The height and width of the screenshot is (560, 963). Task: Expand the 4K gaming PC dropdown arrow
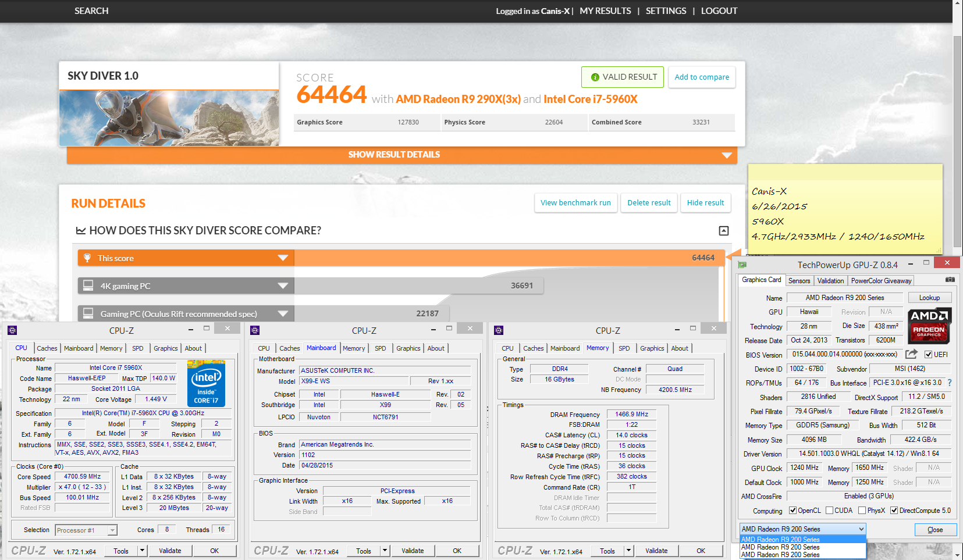coord(283,286)
